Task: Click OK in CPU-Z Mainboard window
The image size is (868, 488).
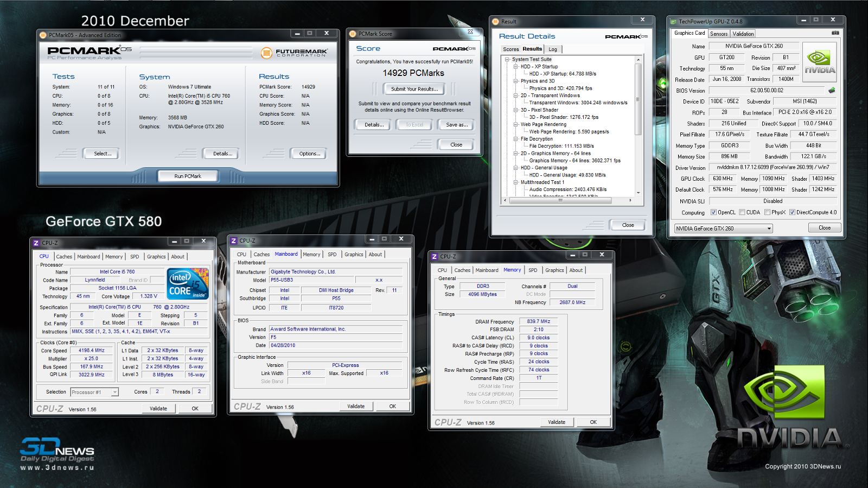Action: [392, 406]
